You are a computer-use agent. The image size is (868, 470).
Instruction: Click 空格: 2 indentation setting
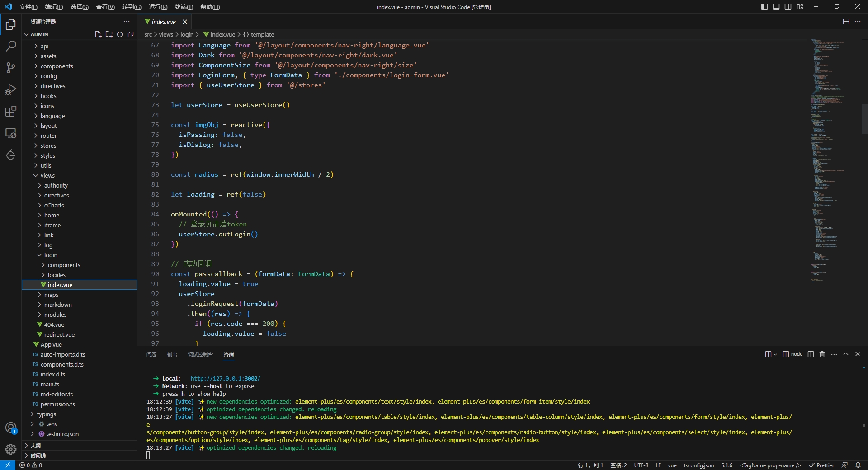tap(618, 465)
